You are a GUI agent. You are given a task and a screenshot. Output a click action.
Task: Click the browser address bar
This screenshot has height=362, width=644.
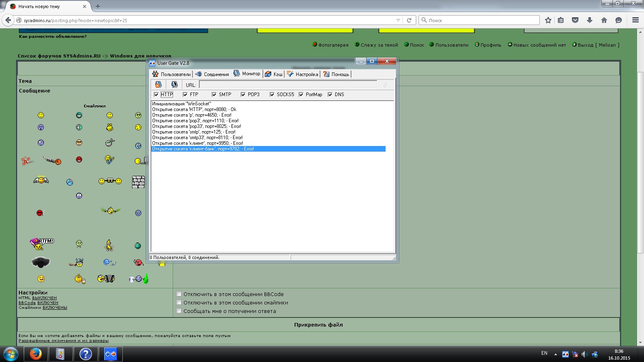click(208, 20)
